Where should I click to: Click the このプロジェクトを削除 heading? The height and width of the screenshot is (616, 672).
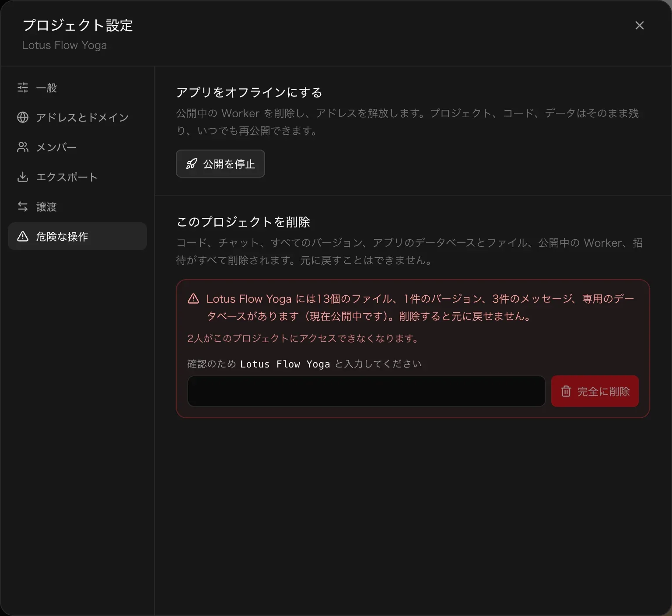coord(243,222)
